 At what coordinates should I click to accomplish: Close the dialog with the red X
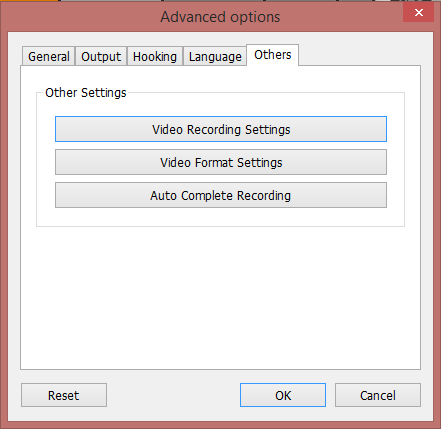point(419,13)
